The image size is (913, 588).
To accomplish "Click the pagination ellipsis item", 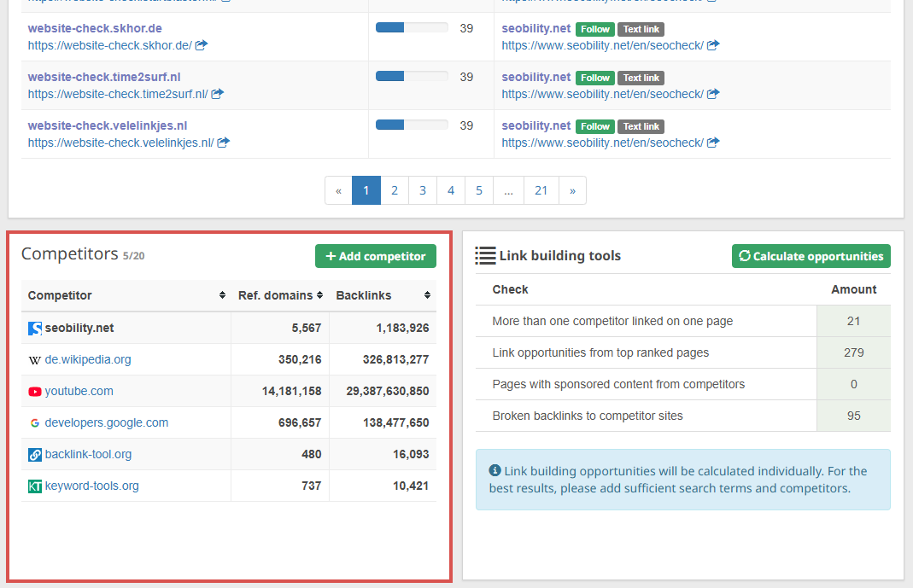I will click(509, 191).
